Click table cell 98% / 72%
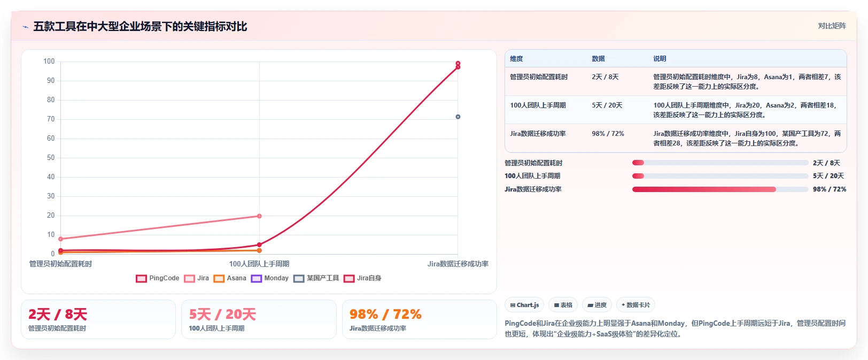 (608, 134)
